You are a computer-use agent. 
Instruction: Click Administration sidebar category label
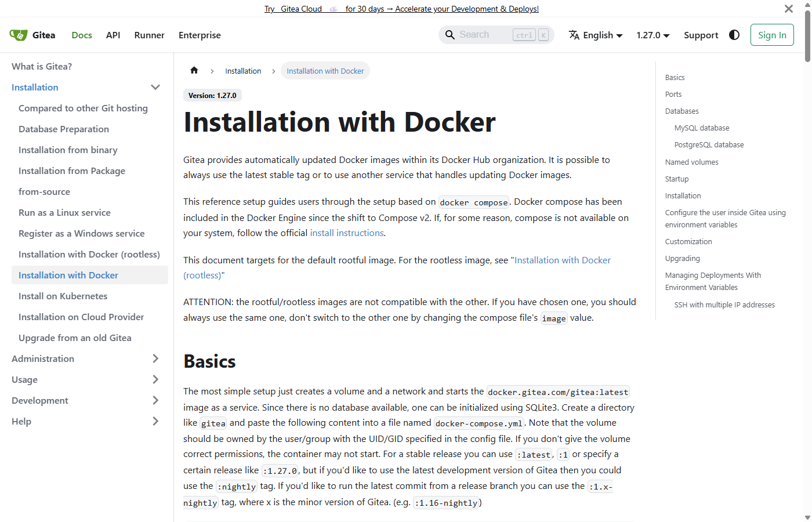coord(43,358)
